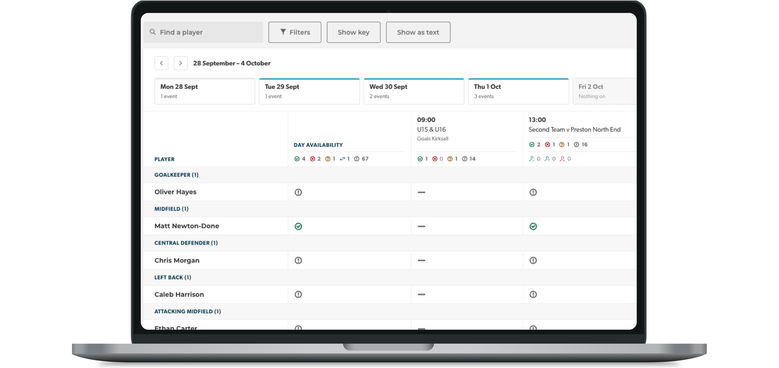Click green player-selection icon under 13:00 event
The height and width of the screenshot is (368, 779).
532,159
